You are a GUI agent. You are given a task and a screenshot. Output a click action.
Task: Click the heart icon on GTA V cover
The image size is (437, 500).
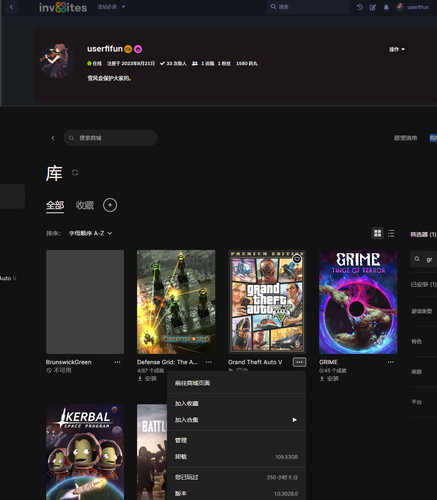tap(297, 259)
